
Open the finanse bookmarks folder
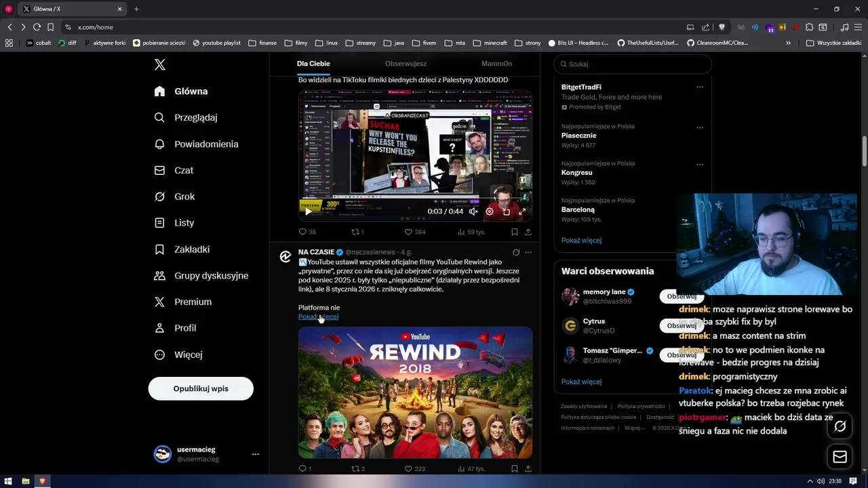point(262,43)
